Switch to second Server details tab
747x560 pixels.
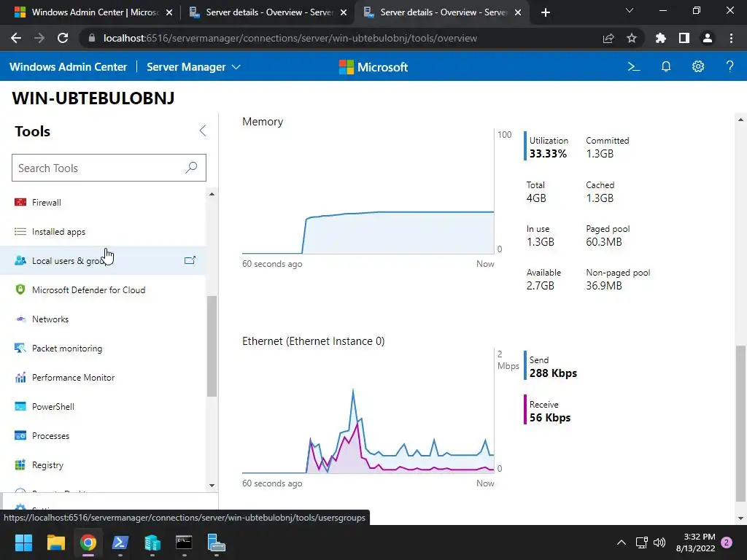tap(267, 12)
